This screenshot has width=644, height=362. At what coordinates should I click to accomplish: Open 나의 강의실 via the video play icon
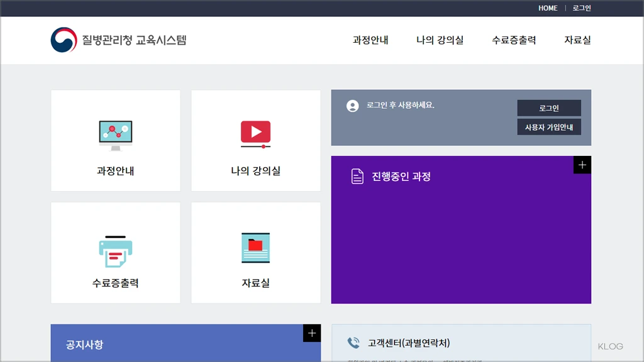point(255,130)
